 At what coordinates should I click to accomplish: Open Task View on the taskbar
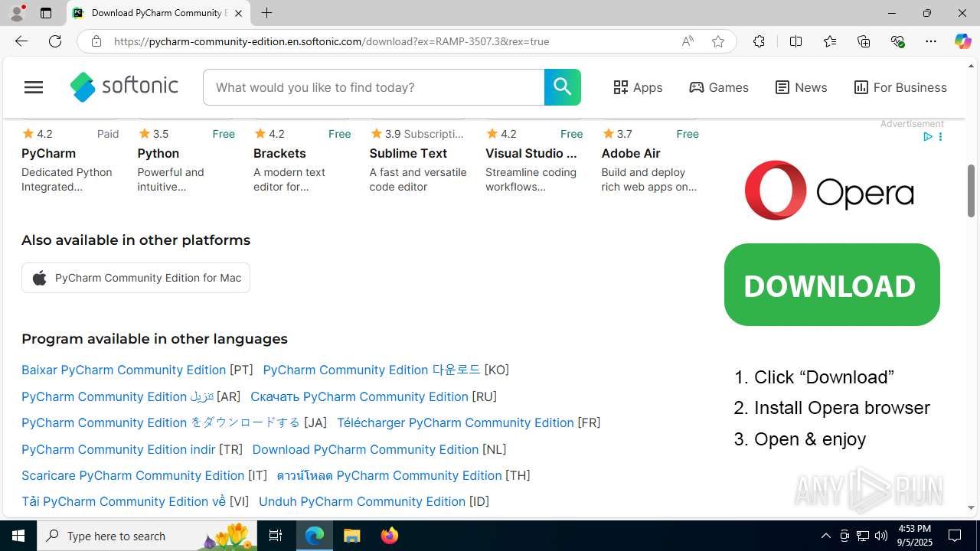coord(276,536)
